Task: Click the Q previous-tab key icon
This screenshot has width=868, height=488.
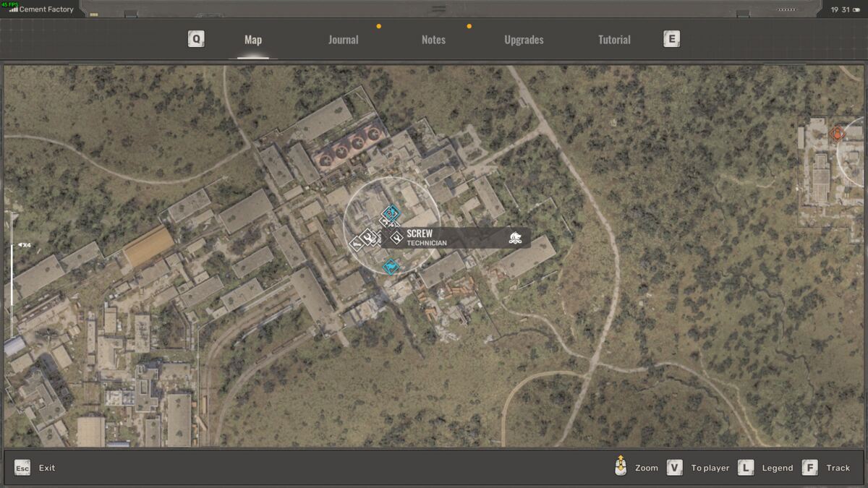Action: pos(196,39)
